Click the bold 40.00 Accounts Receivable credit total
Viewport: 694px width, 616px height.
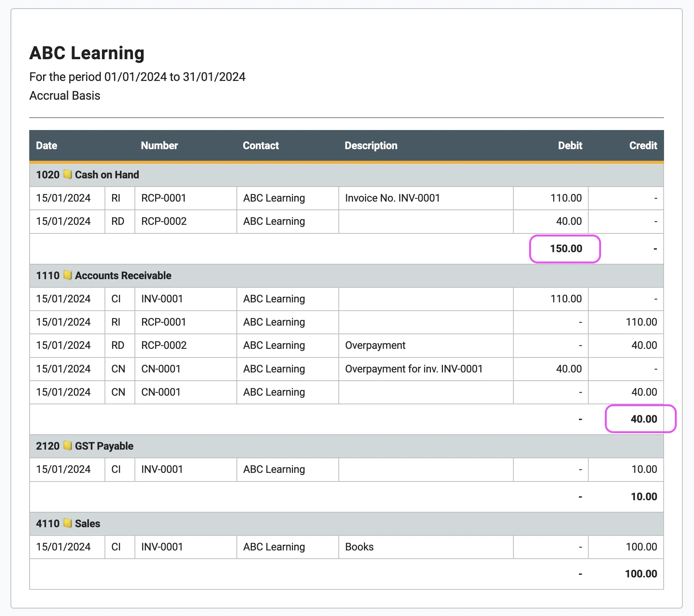click(644, 419)
